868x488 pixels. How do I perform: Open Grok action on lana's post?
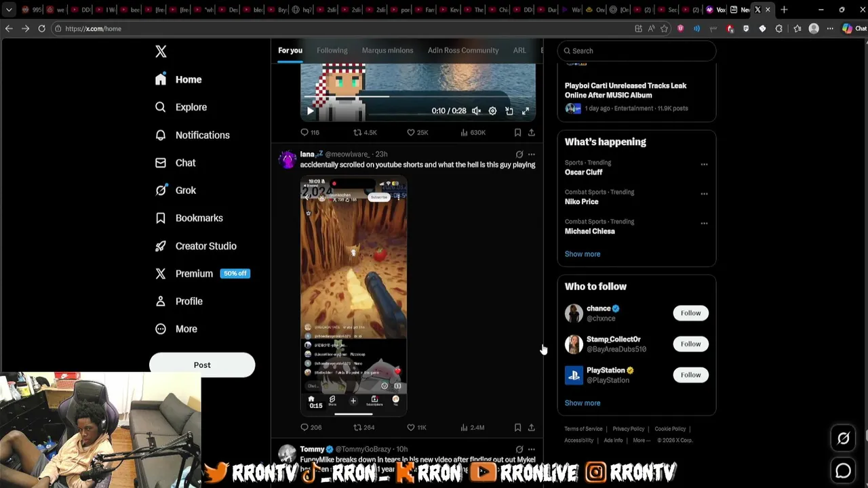click(x=519, y=155)
